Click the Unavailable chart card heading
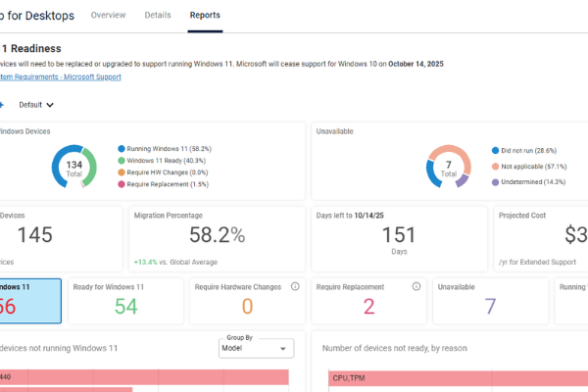Viewport: 588px width, 392px height. [x=334, y=131]
